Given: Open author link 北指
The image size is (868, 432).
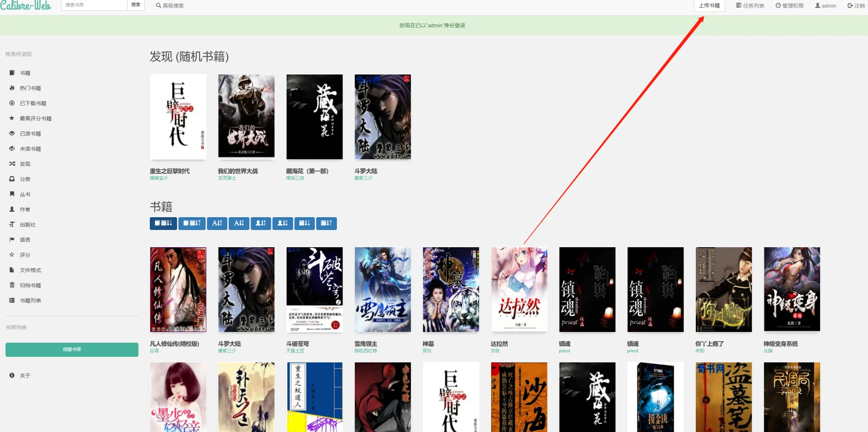Looking at the screenshot, I should tap(768, 351).
